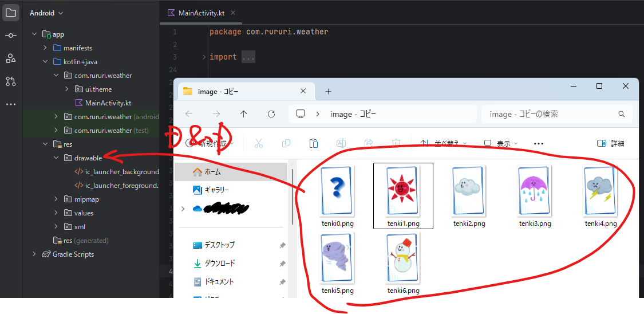The width and height of the screenshot is (644, 314).
Task: Maximize the File Explorer window
Action: [x=599, y=86]
